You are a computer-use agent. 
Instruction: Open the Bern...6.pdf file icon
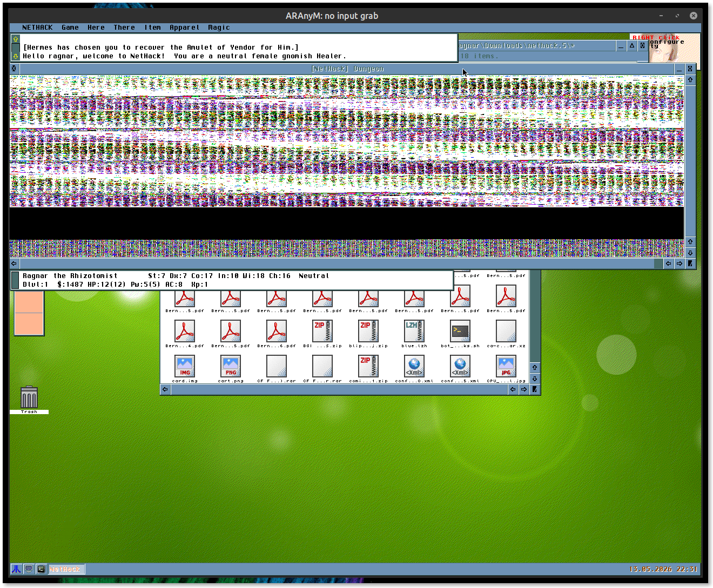pos(277,332)
